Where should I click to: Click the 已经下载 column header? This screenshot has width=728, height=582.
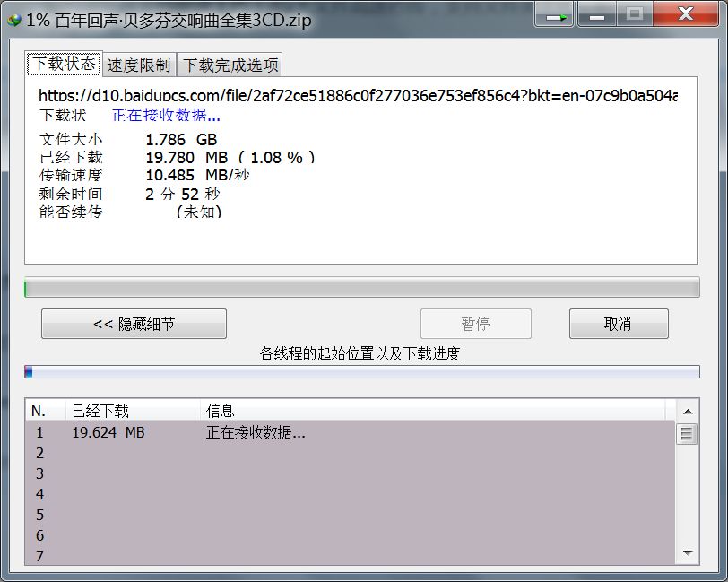point(100,411)
